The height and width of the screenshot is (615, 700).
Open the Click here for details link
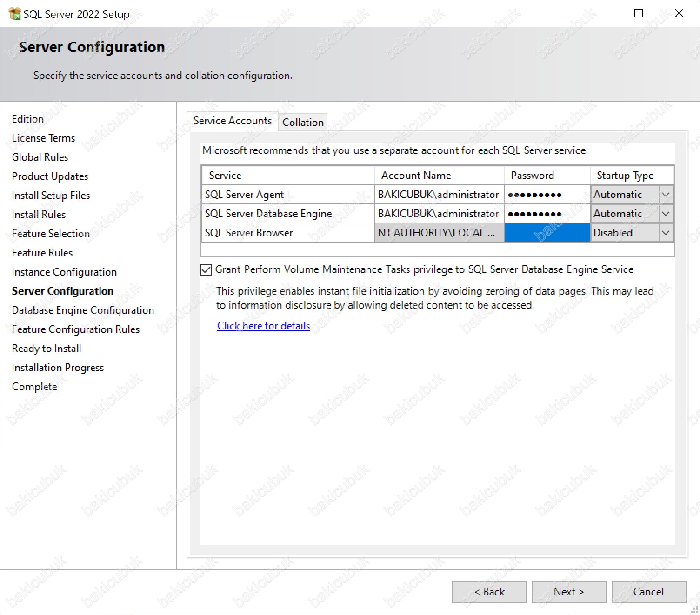tap(263, 326)
